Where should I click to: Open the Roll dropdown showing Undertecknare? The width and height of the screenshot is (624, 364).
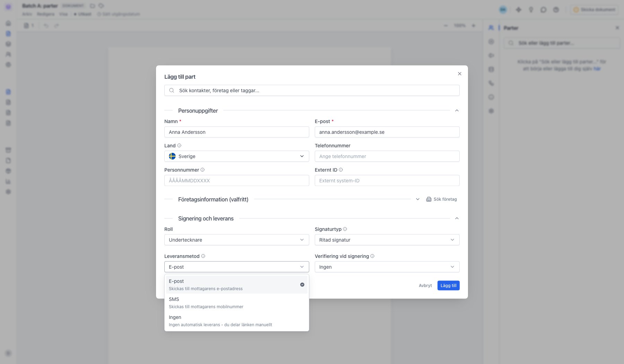pos(237,240)
